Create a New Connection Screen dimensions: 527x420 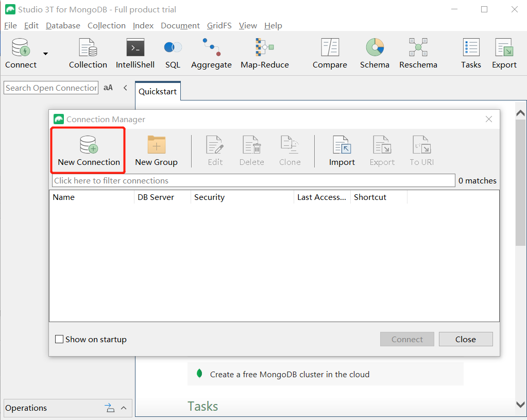tap(89, 150)
